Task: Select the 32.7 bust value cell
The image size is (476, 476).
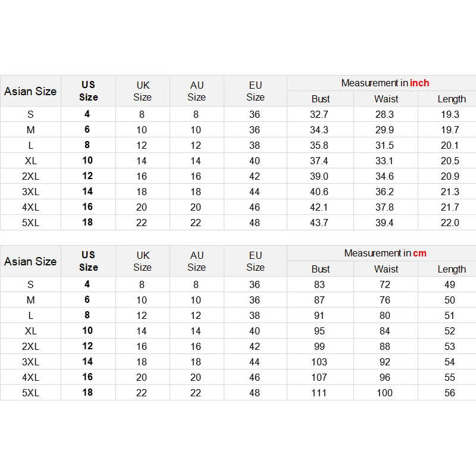Action: click(320, 114)
